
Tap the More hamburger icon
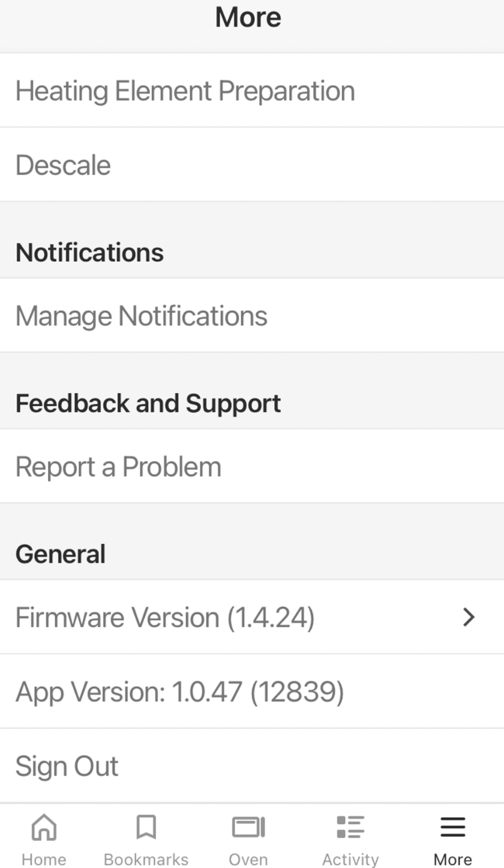pyautogui.click(x=453, y=827)
